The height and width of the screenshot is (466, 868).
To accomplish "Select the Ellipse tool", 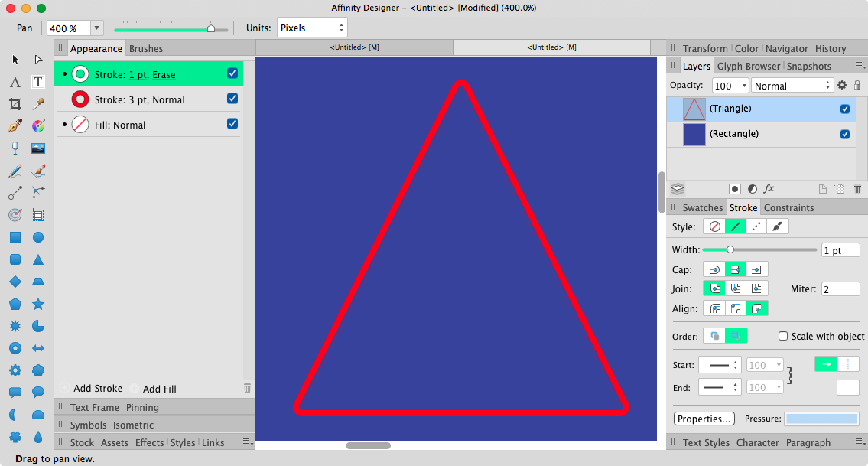I will pyautogui.click(x=38, y=237).
